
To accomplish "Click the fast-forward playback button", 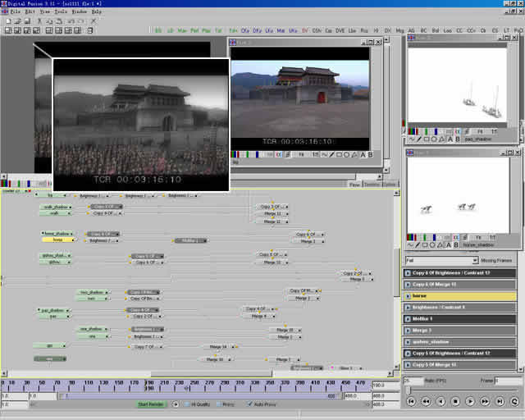I will tap(485, 401).
